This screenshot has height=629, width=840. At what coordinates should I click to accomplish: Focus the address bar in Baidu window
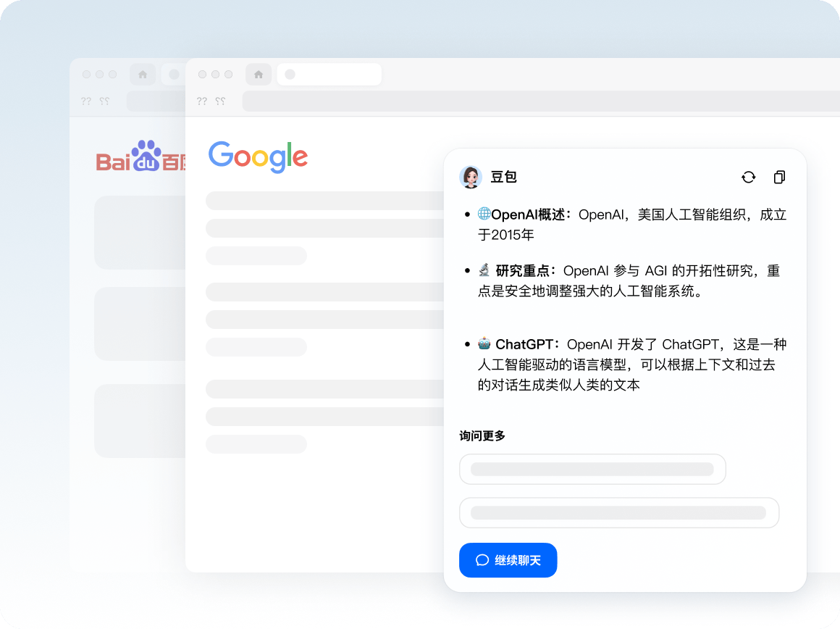(156, 101)
